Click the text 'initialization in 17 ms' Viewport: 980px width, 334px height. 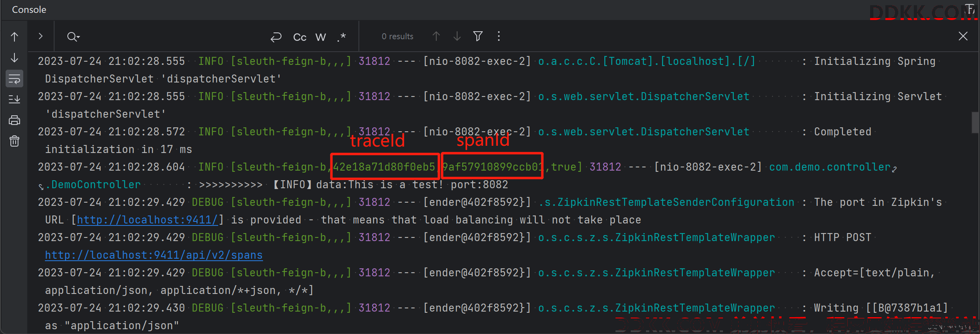(118, 149)
